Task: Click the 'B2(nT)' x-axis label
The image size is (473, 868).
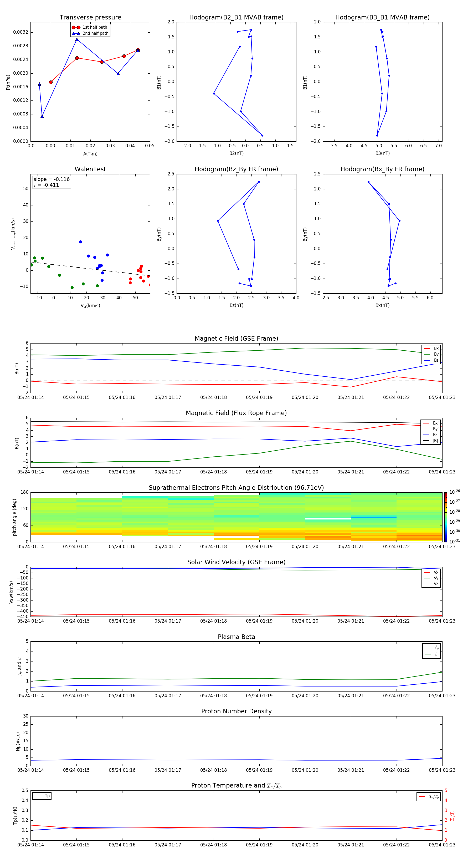Action: tap(236, 153)
